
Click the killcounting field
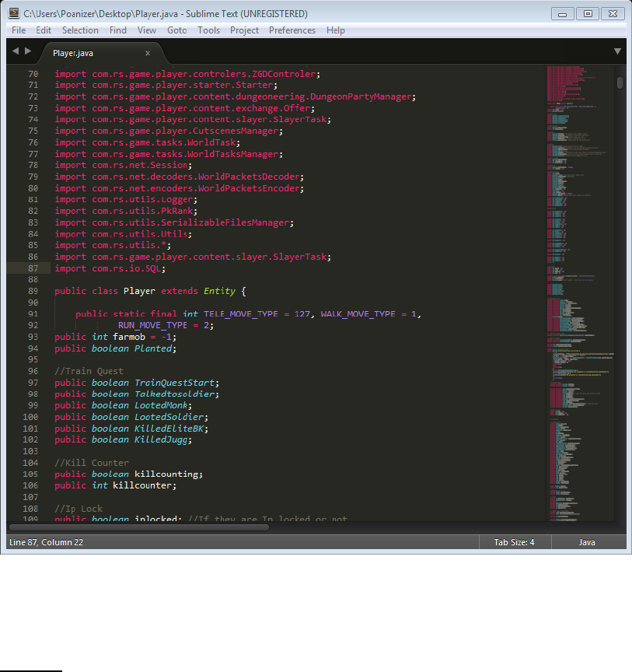pos(166,474)
